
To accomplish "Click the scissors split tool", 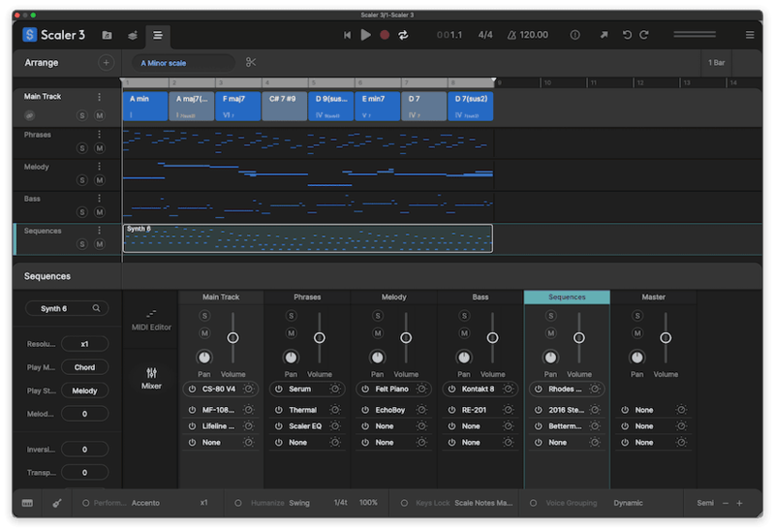I will (251, 62).
